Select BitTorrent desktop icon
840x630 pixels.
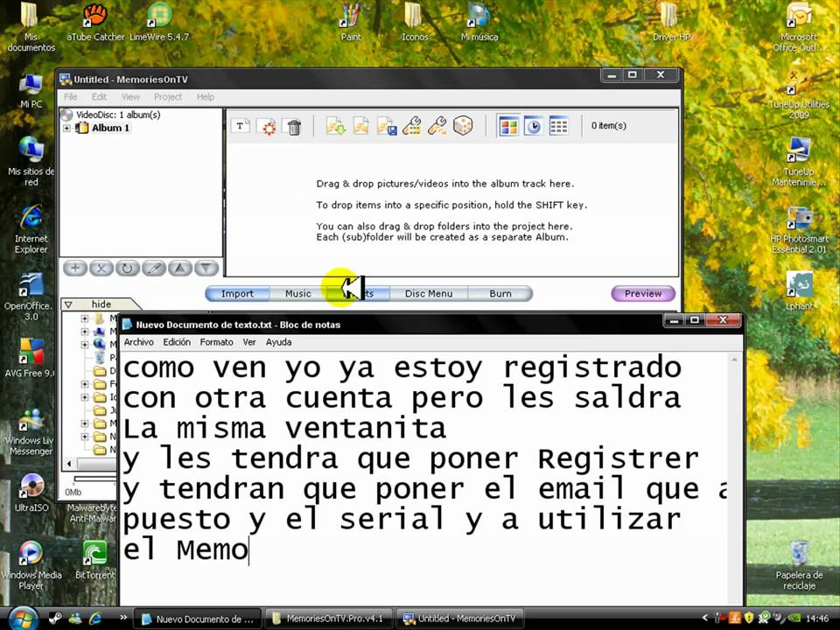pos(94,560)
